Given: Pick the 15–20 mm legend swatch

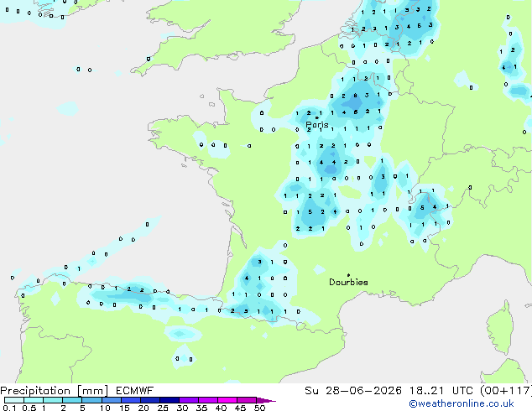Looking at the screenshot, I should (130, 400).
